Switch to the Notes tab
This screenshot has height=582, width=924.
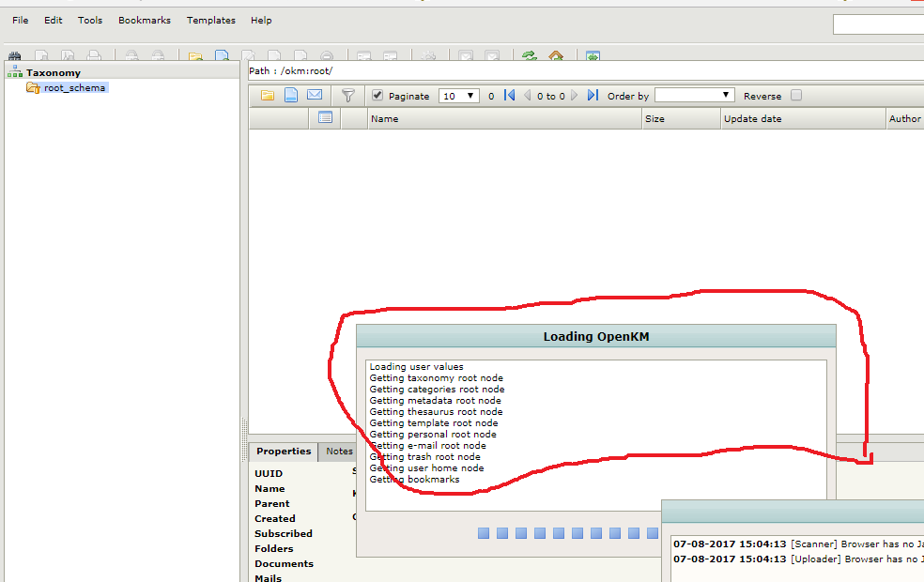(338, 452)
